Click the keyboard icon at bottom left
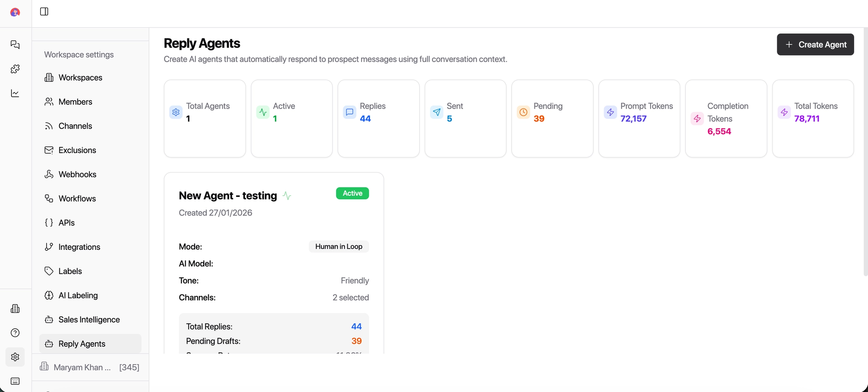Viewport: 868px width, 392px height. (15, 381)
